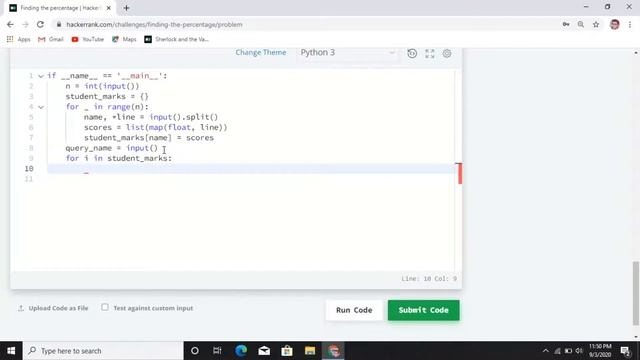This screenshot has width=640, height=360.
Task: Open the Gmail bookmark
Action: (x=51, y=39)
